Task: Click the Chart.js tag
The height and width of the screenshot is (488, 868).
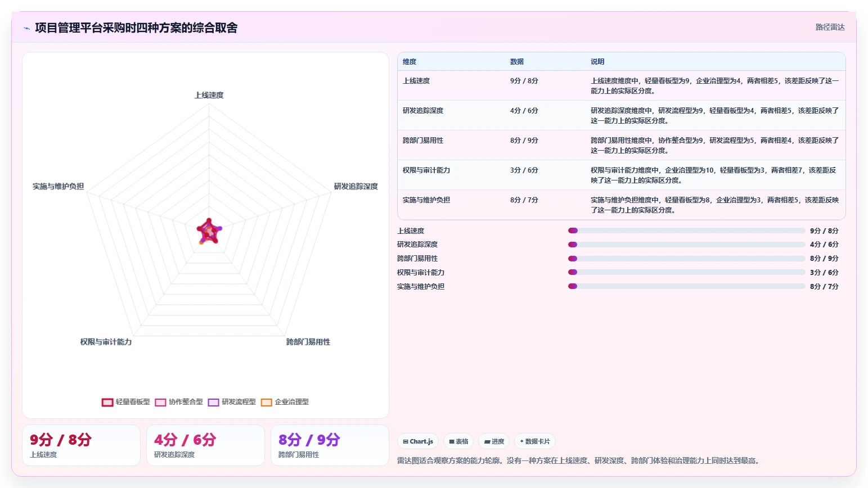Action: pyautogui.click(x=418, y=441)
